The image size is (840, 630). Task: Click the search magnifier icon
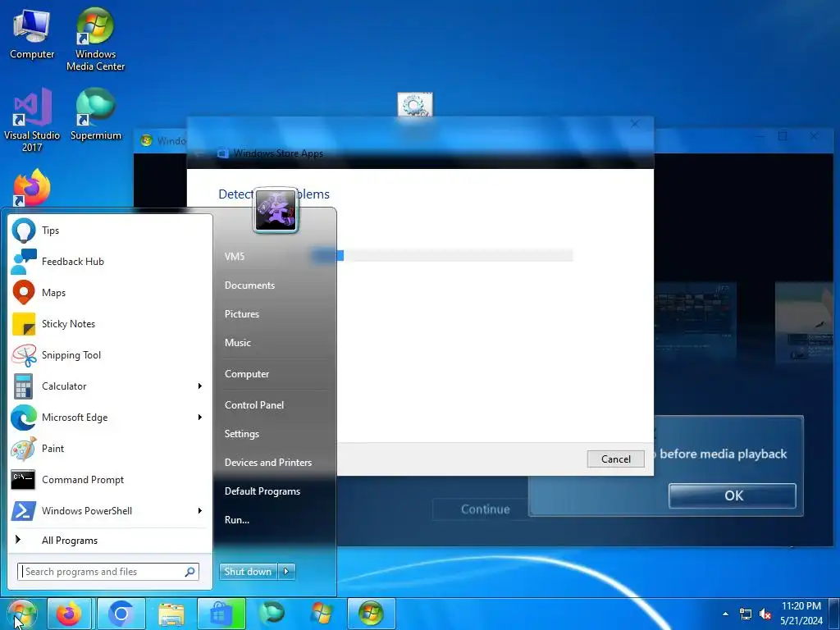click(189, 572)
